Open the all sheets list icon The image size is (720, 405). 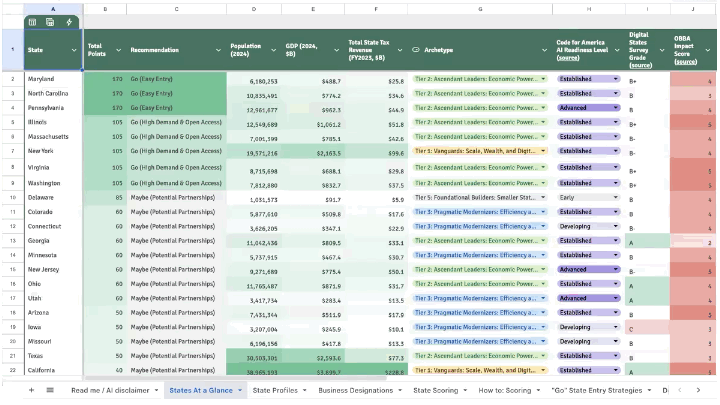click(x=50, y=390)
